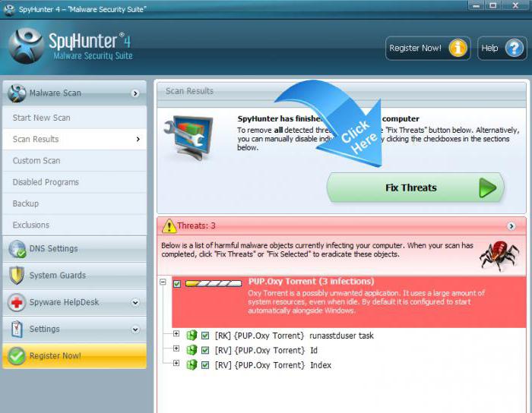Image resolution: width=532 pixels, height=413 pixels.
Task: Open Custom Scan from sidebar
Action: 74,161
